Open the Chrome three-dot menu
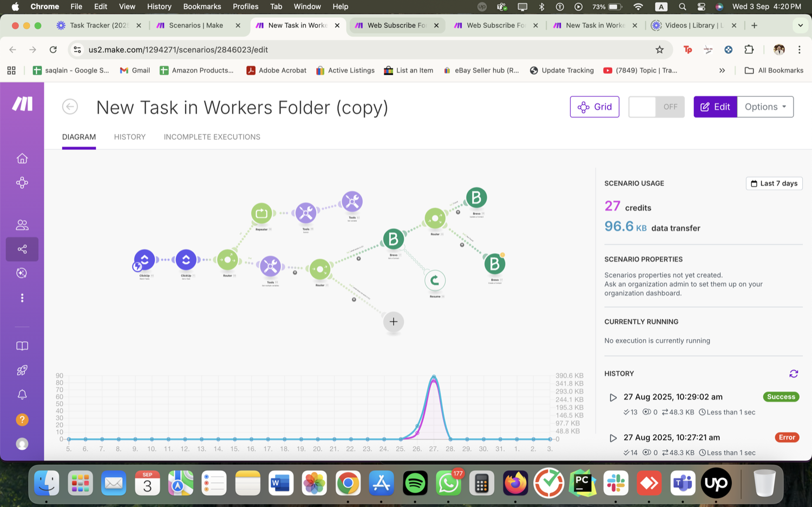 (799, 50)
